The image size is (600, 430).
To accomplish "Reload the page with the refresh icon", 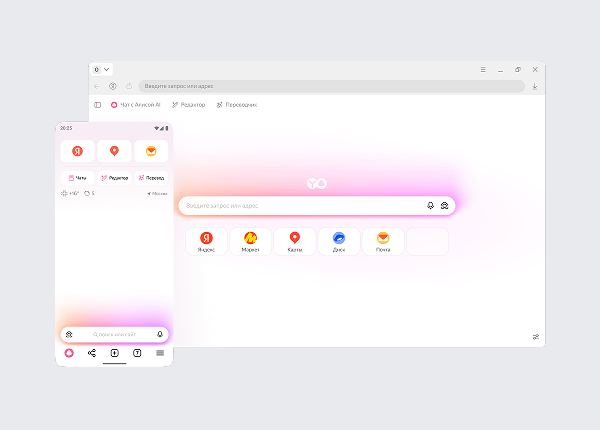I will coord(129,86).
